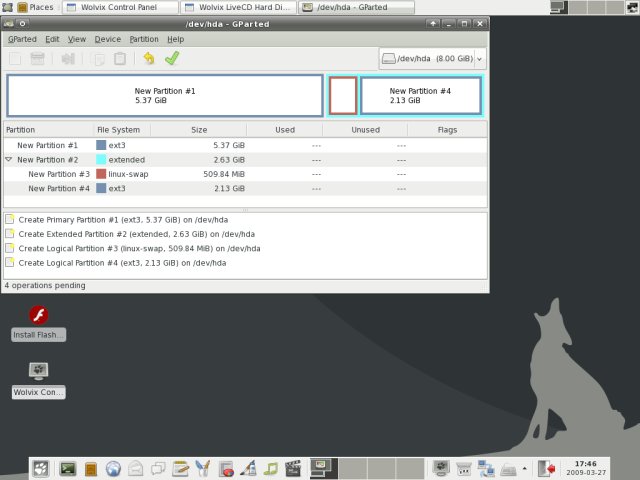Open the Install Flash desktop icon

[x=39, y=323]
